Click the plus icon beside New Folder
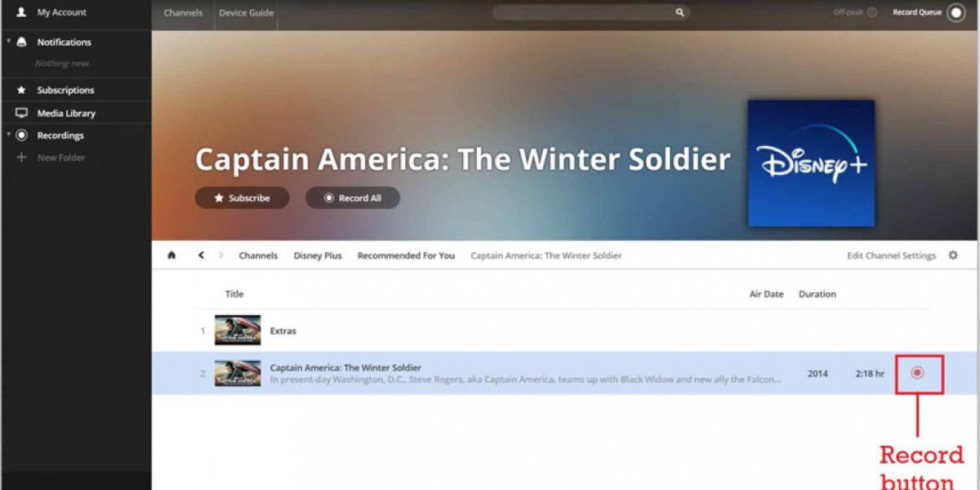The image size is (980, 490). click(x=22, y=158)
